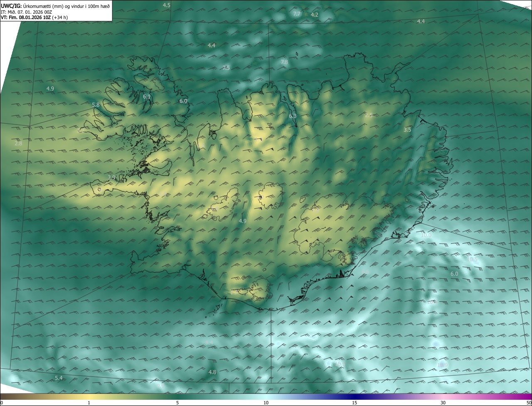
Task: Click the '30' tick on color scale
Action: pyautogui.click(x=443, y=403)
